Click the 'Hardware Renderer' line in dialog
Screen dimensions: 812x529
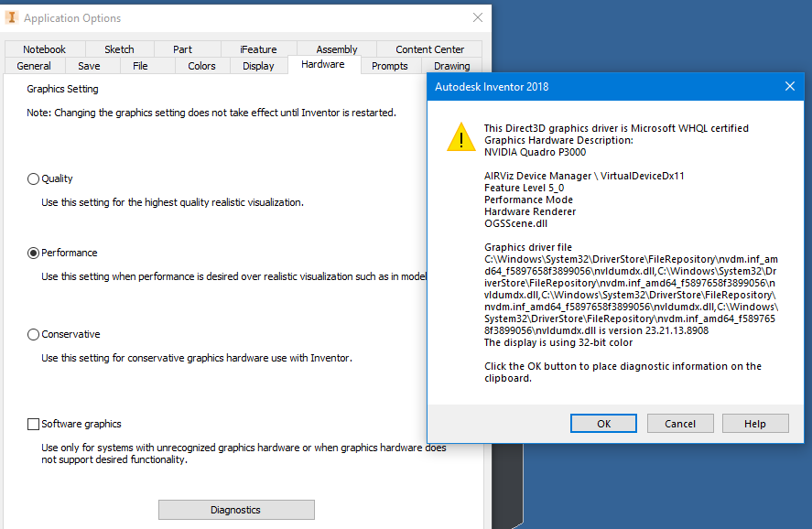[x=530, y=211]
